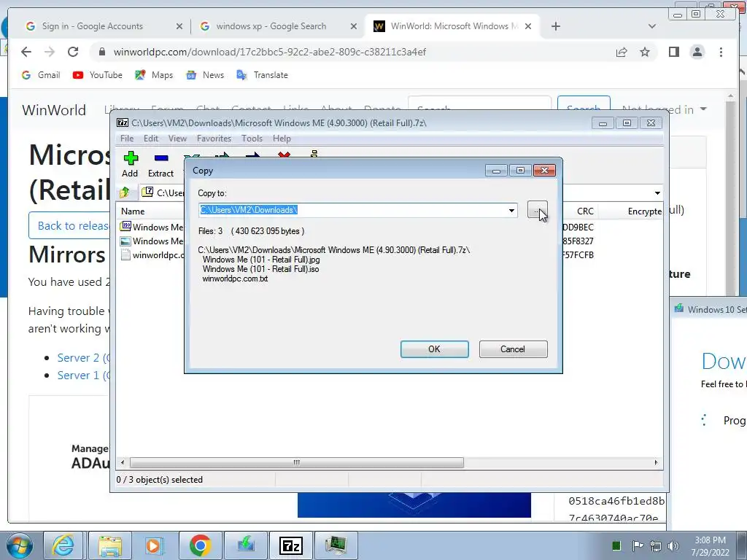The width and height of the screenshot is (747, 560).
Task: Launch Internet Explorer from taskbar
Action: [x=63, y=545]
